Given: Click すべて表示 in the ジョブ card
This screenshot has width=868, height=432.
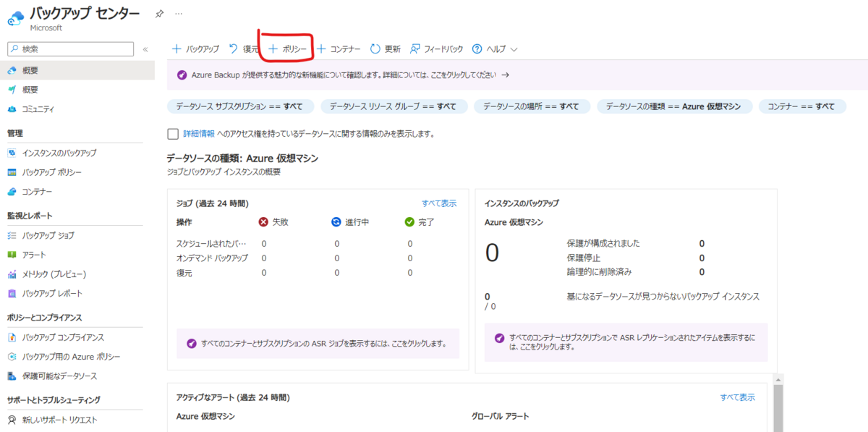Looking at the screenshot, I should 439,203.
